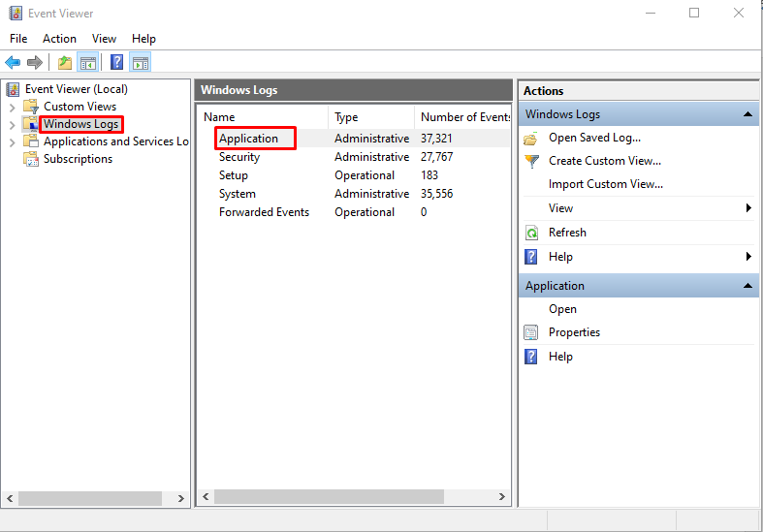Open the File menu
Image resolution: width=763 pixels, height=532 pixels.
[18, 39]
